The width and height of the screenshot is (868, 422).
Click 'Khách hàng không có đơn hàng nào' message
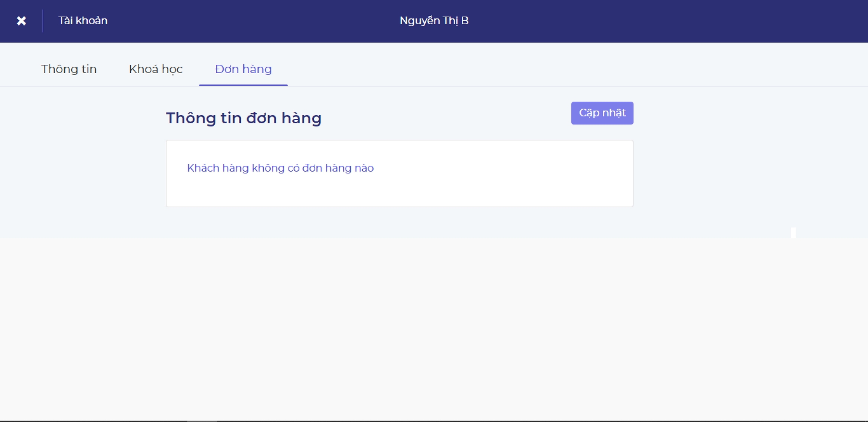280,168
